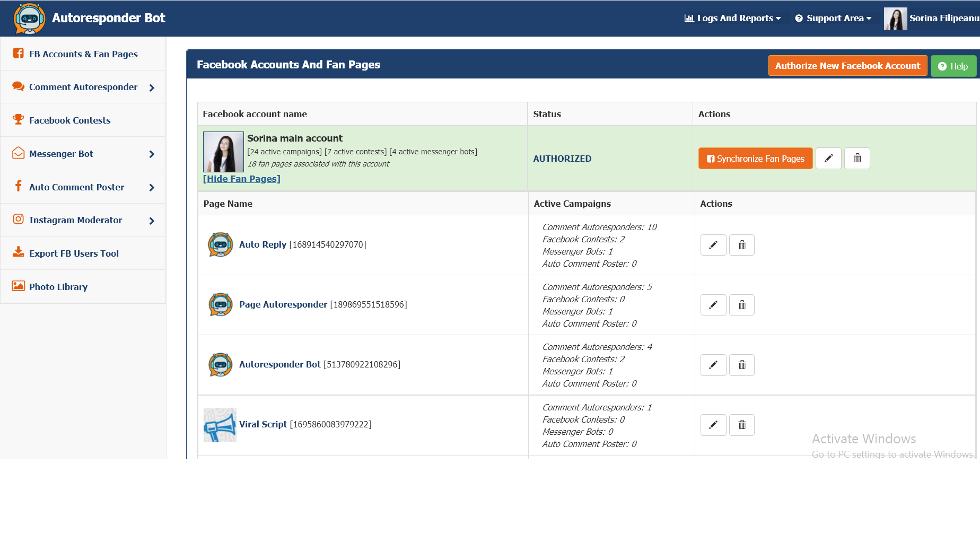Viewport: 980px width, 543px height.
Task: Click the Instagram Moderator camera icon
Action: (x=19, y=219)
